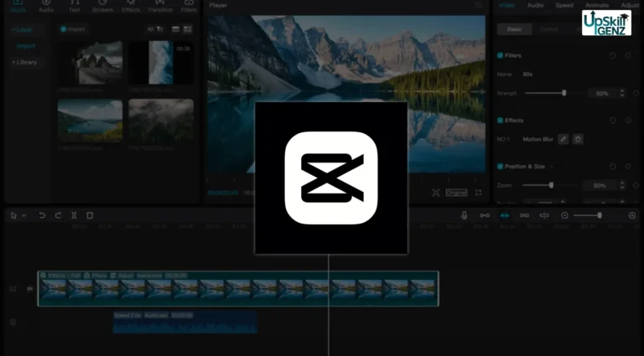Add a keyframe for the Effects section
The height and width of the screenshot is (356, 644).
click(628, 120)
